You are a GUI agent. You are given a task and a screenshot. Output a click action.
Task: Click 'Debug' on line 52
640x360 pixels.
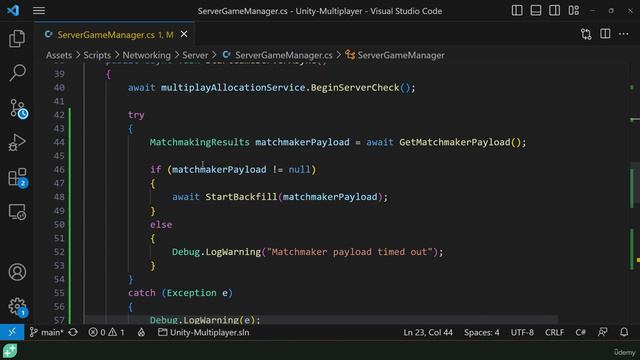[186, 252]
